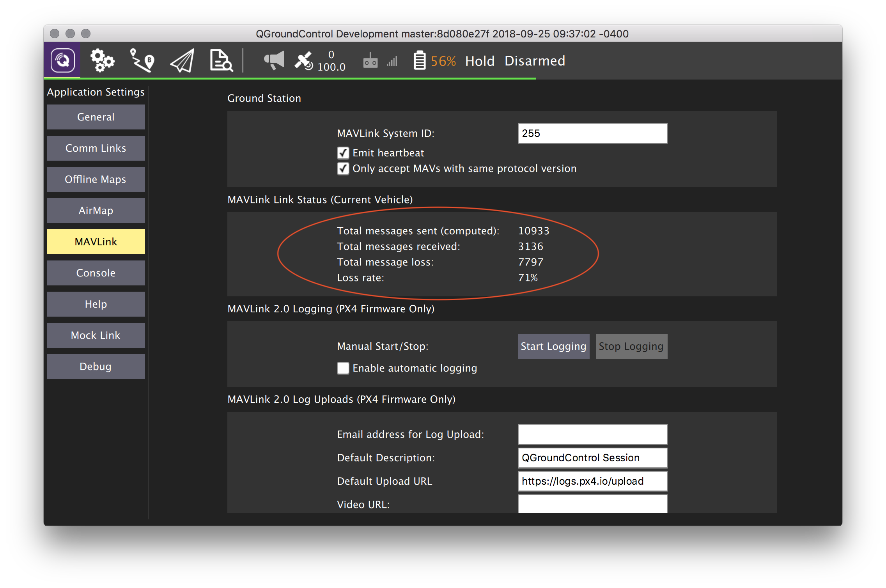This screenshot has width=886, height=588.
Task: Enable automatic logging
Action: (343, 368)
